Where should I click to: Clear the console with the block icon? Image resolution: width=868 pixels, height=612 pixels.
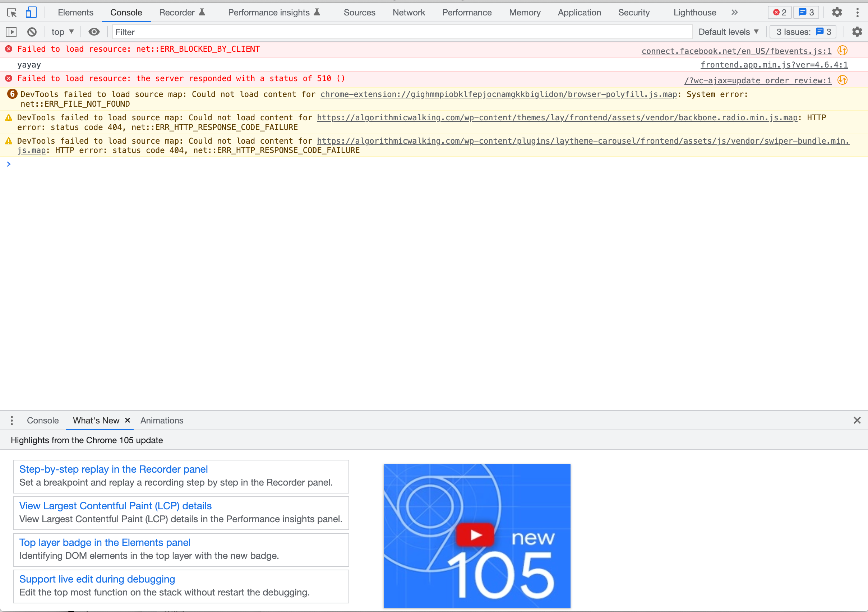(x=32, y=32)
